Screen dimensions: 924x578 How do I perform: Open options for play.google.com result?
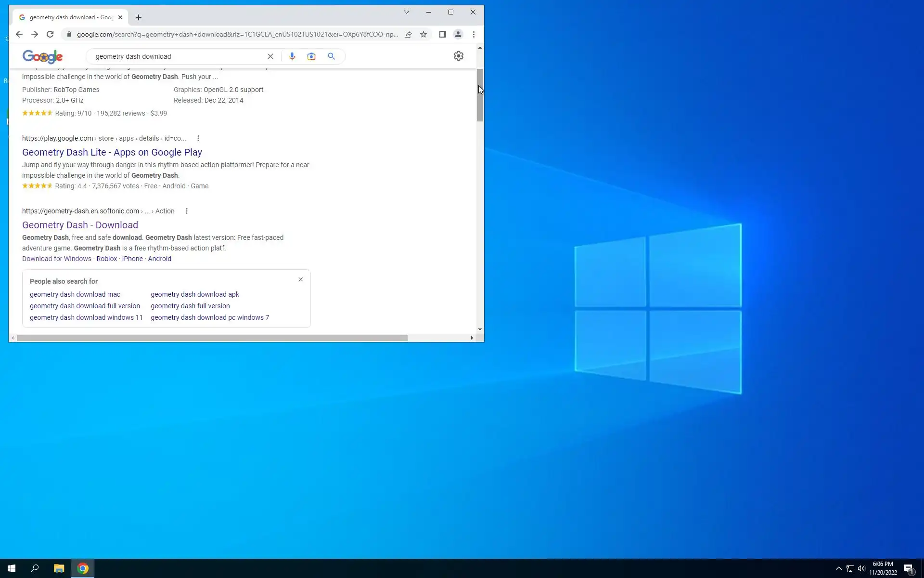pos(198,138)
